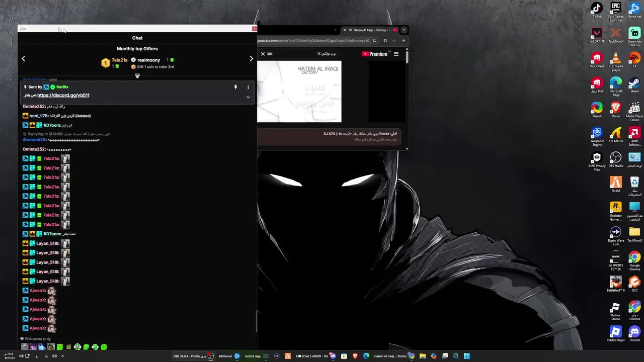The width and height of the screenshot is (644, 362).
Task: Open Chat vBNDR Discord taskbar item
Action: pyautogui.click(x=315, y=356)
